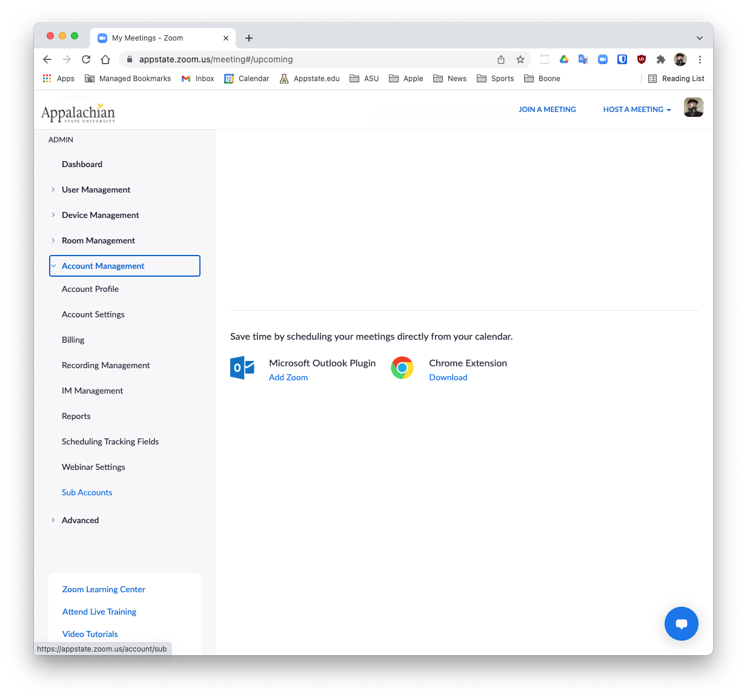Open the Chrome extensions puzzle icon
This screenshot has width=747, height=700.
pyautogui.click(x=660, y=59)
